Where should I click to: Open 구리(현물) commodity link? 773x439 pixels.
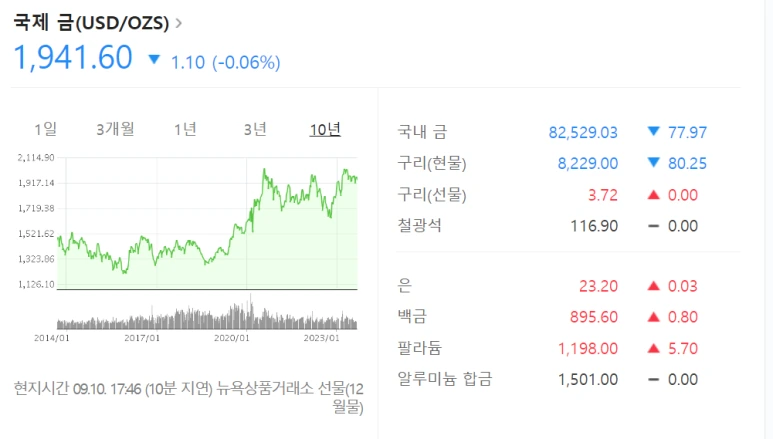pos(432,163)
